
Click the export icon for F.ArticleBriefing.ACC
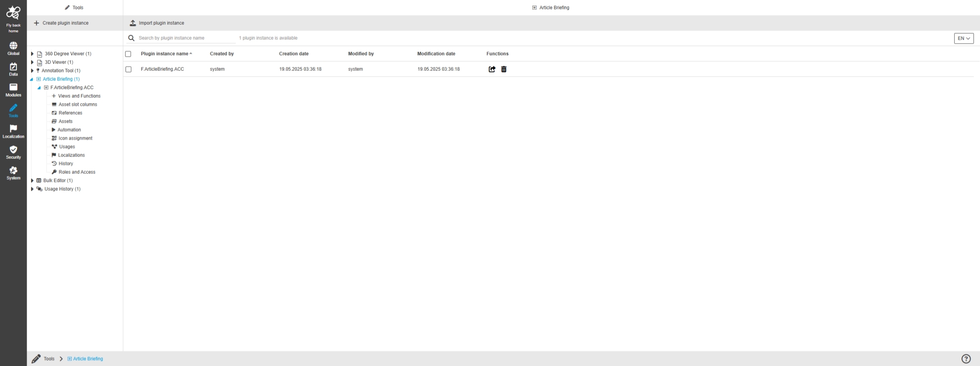point(492,69)
